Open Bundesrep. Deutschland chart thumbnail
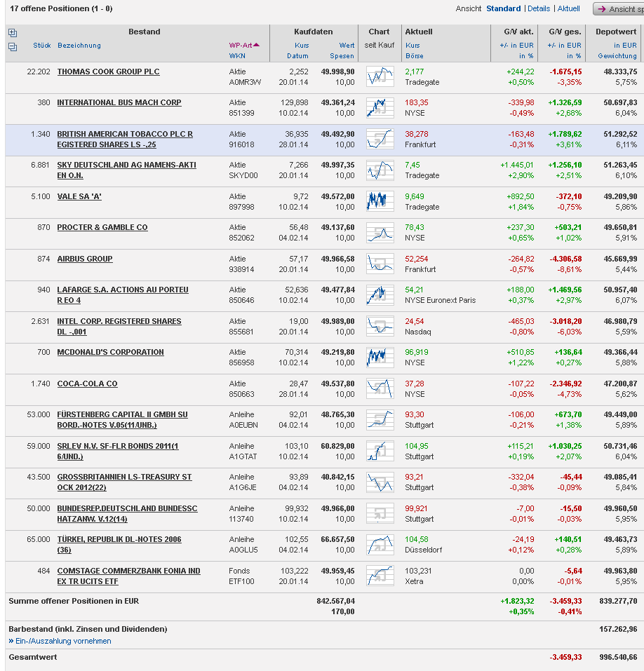Viewport: 644px width, 671px height. (x=380, y=514)
